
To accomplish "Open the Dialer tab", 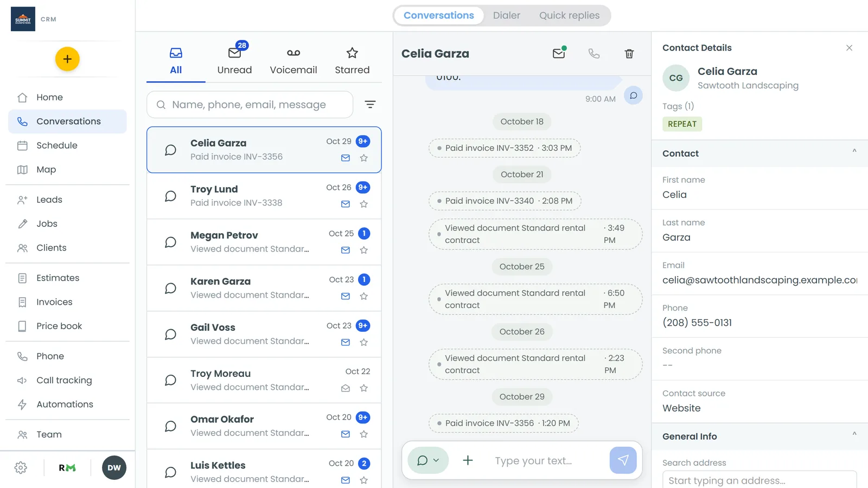I will [507, 15].
